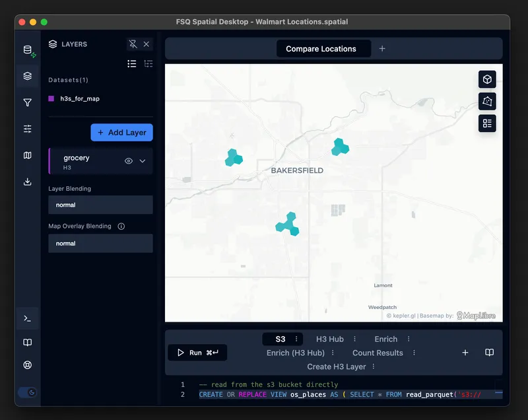Open the Interactions sliders sidebar icon
528x420 pixels.
(x=28, y=129)
